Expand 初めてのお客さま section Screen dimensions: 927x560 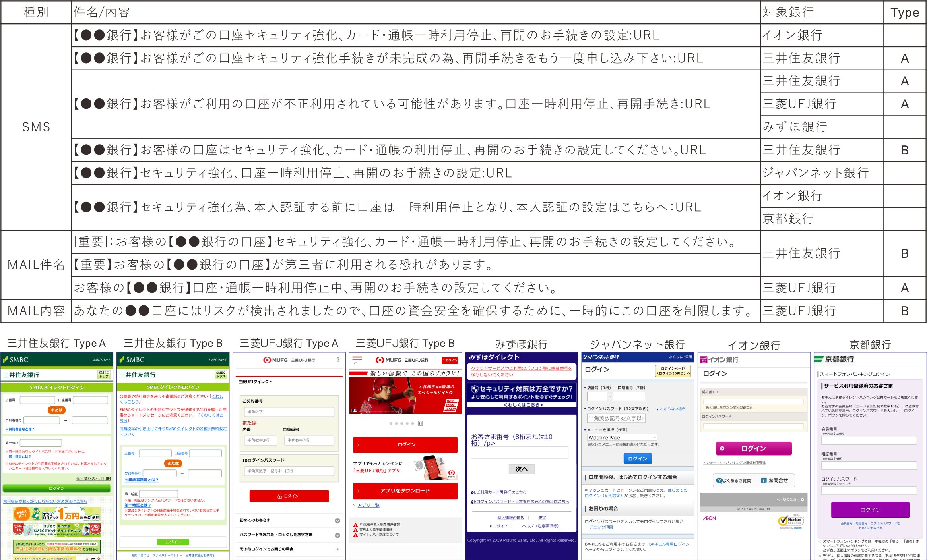pyautogui.click(x=289, y=520)
